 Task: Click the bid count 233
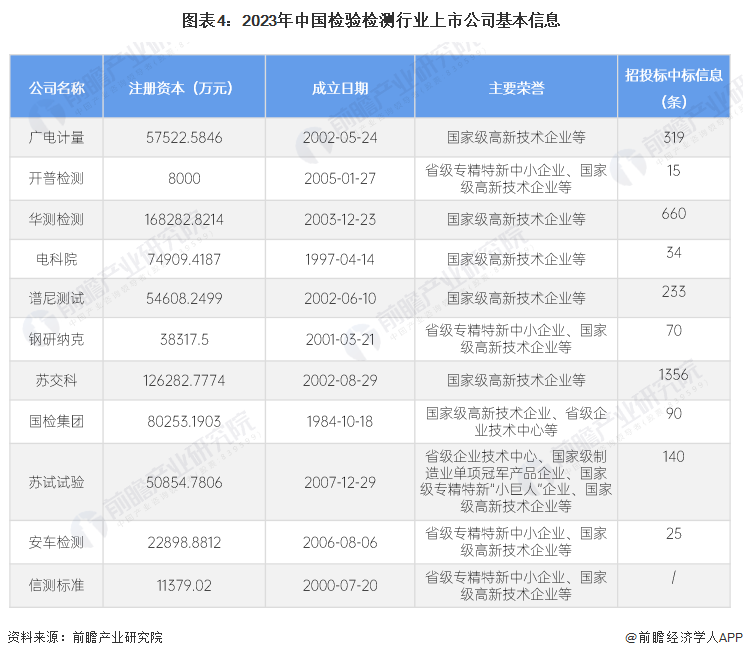673,291
